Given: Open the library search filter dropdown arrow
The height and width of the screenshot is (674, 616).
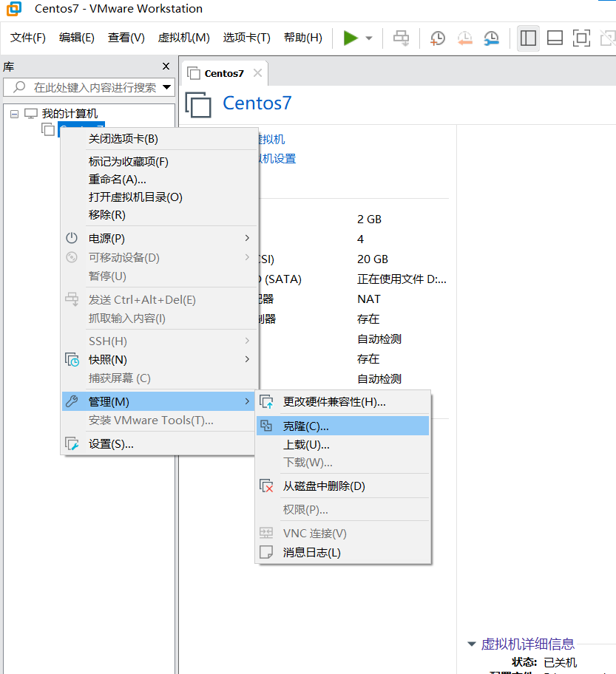Looking at the screenshot, I should (x=167, y=87).
